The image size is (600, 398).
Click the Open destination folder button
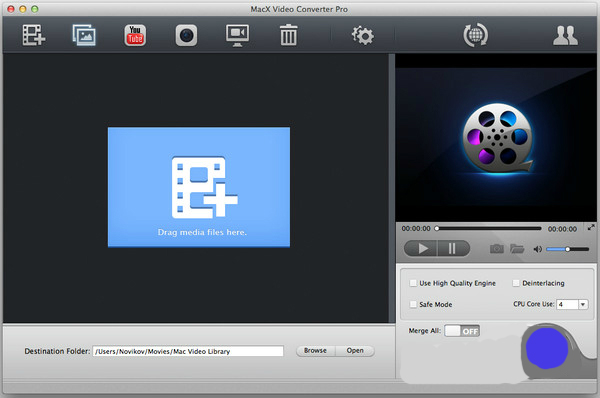click(355, 351)
